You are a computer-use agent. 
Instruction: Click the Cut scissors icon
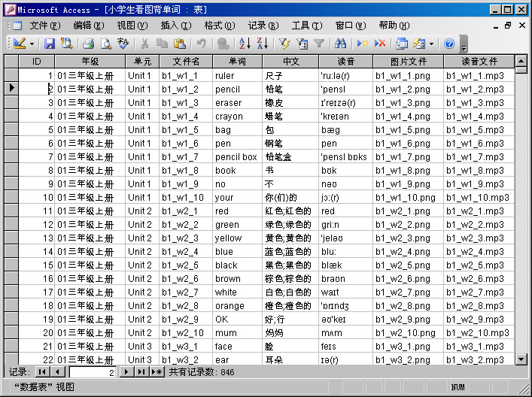point(145,44)
